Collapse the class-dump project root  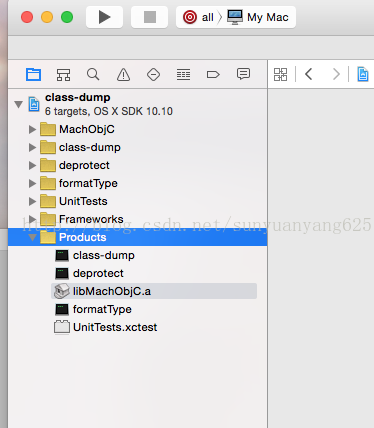click(19, 104)
